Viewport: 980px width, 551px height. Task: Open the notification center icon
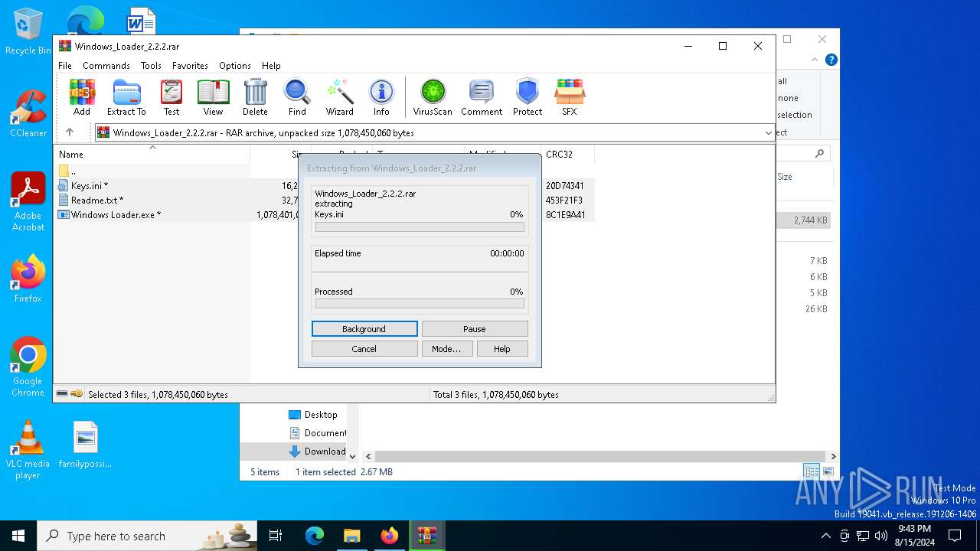[955, 536]
